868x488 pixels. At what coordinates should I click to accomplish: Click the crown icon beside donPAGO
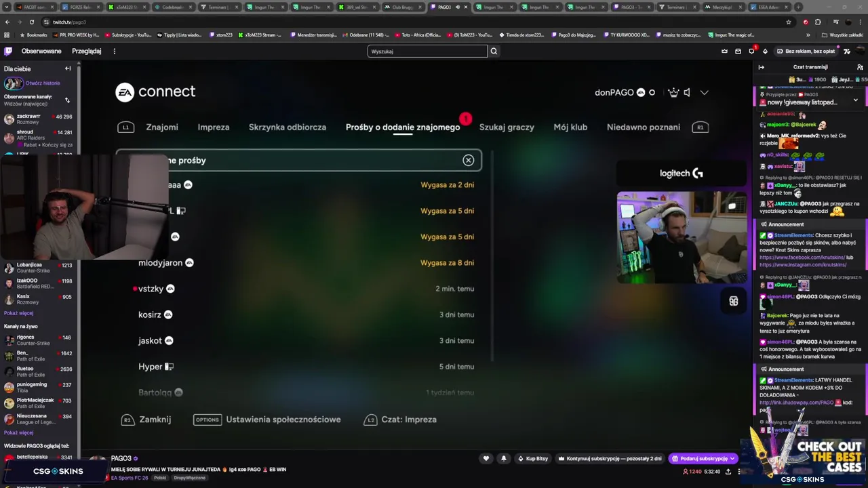[x=673, y=92]
